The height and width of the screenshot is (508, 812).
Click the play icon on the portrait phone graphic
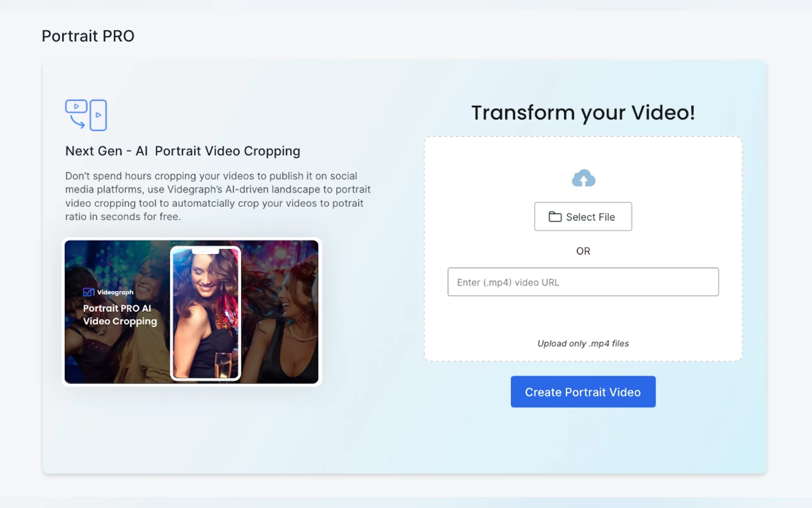pyautogui.click(x=98, y=115)
